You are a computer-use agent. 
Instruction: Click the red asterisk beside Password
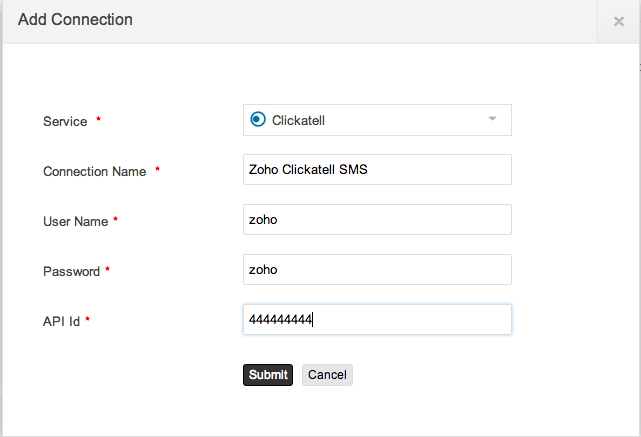[x=108, y=271]
